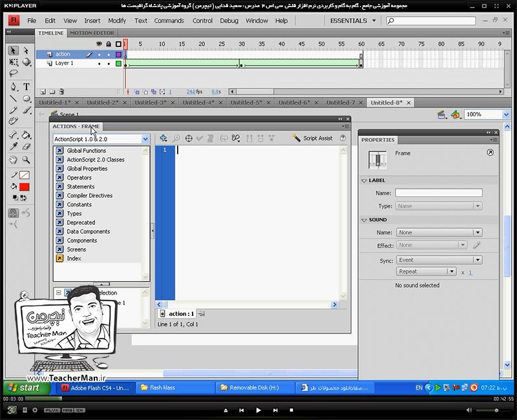Switch to Untitled-7 document tab
This screenshot has height=420, width=517.
tap(341, 103)
